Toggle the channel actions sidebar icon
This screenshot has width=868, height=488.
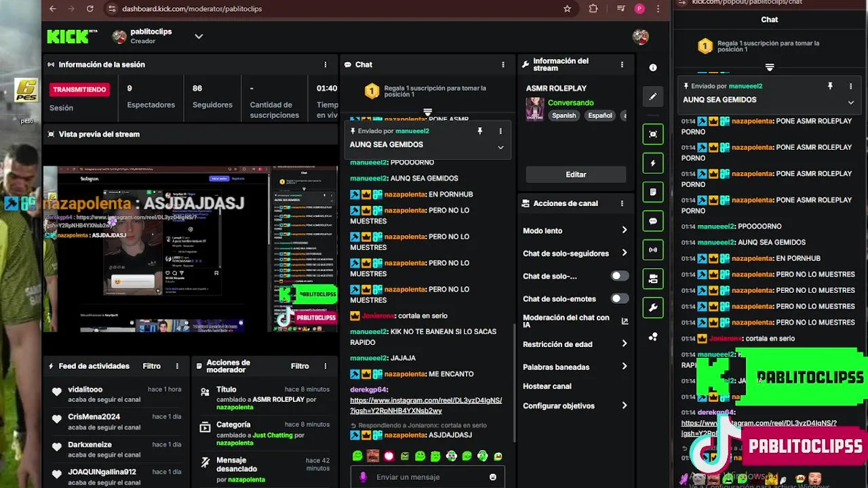click(x=653, y=279)
